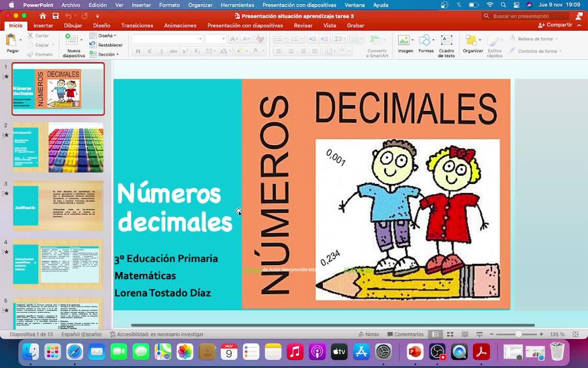
Task: Open the Insertar menu in menu bar
Action: 141,5
